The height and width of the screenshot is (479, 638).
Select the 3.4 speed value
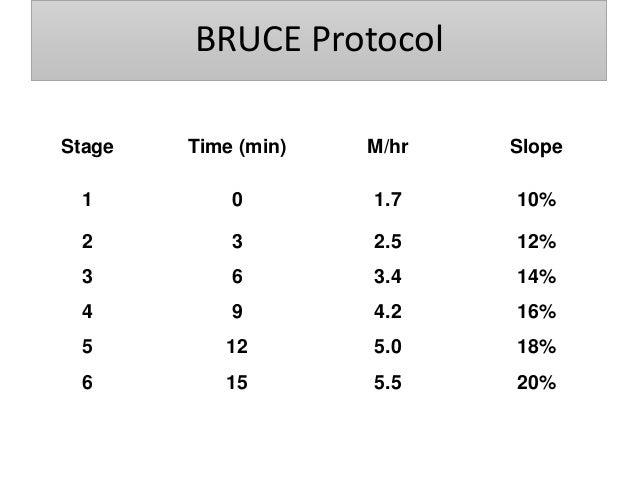coord(388,277)
